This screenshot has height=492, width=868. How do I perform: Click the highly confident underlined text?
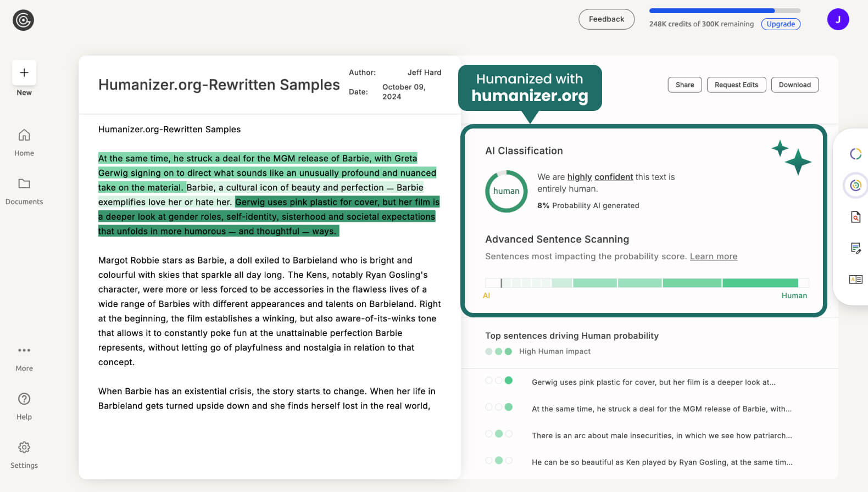(x=600, y=177)
